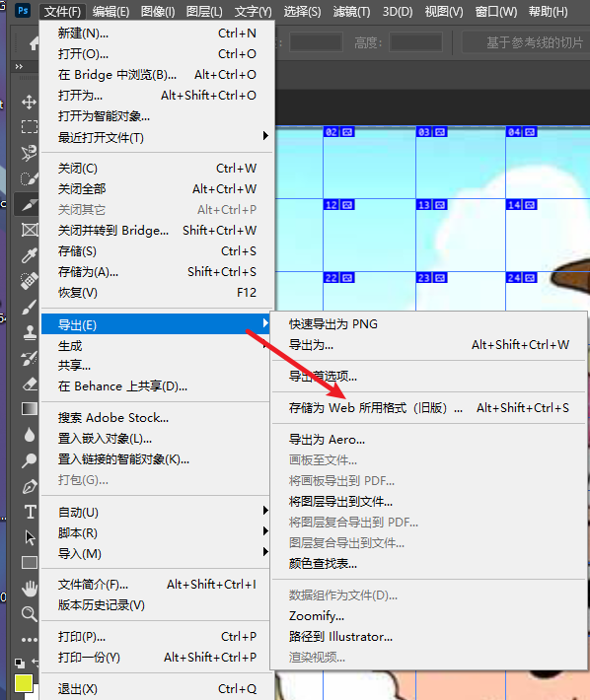Expand the toolbar with double-arrow

(19, 66)
